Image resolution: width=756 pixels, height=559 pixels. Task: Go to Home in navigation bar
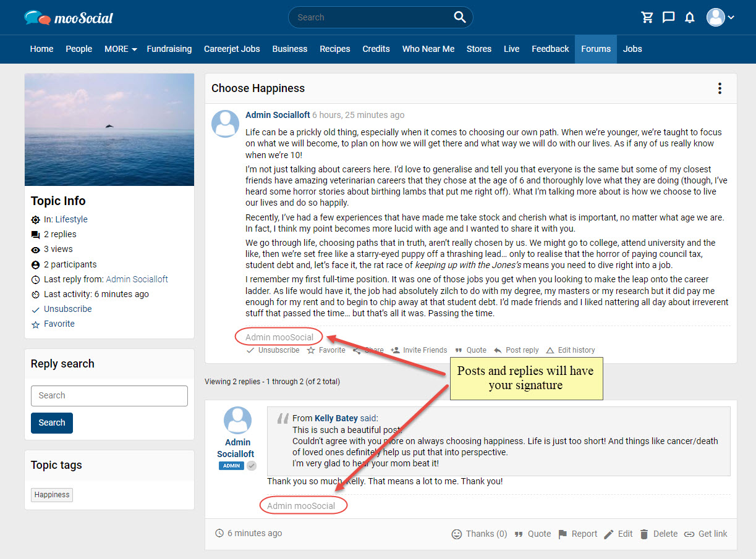[41, 49]
